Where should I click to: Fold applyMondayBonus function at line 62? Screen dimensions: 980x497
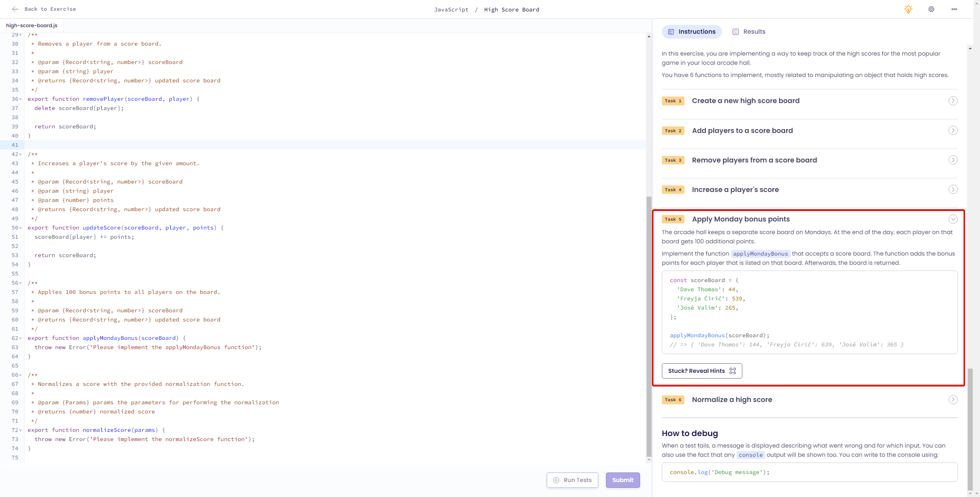point(21,338)
